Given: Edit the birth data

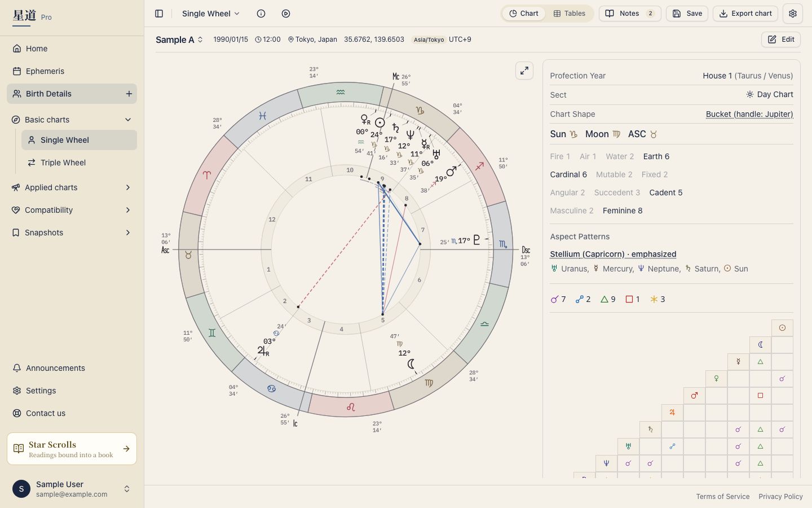Looking at the screenshot, I should pyautogui.click(x=781, y=40).
